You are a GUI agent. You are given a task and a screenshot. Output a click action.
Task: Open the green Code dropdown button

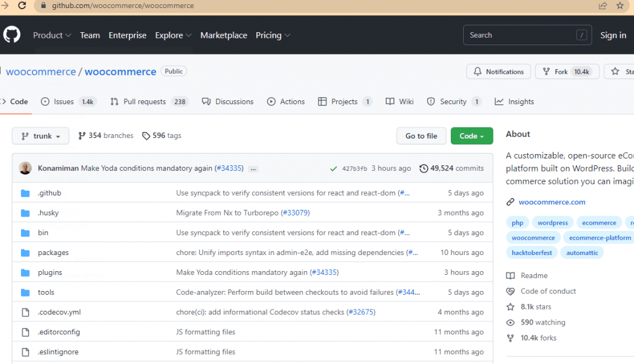[471, 136]
